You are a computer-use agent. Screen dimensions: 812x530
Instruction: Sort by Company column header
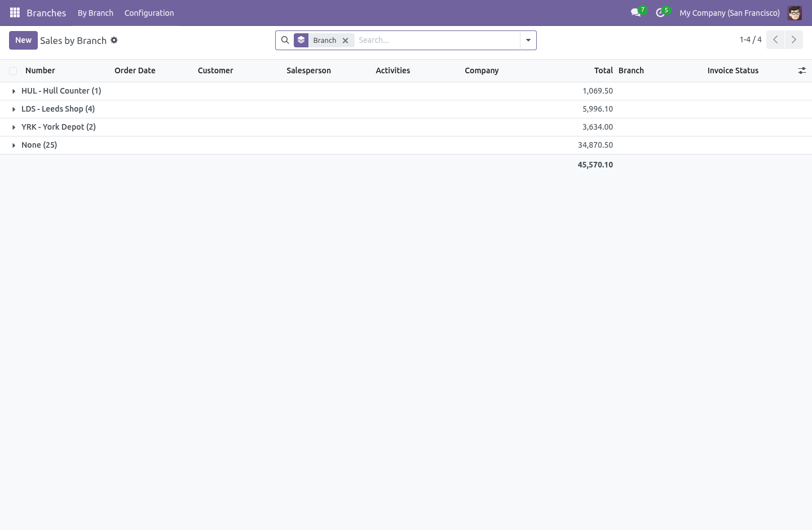(x=482, y=70)
